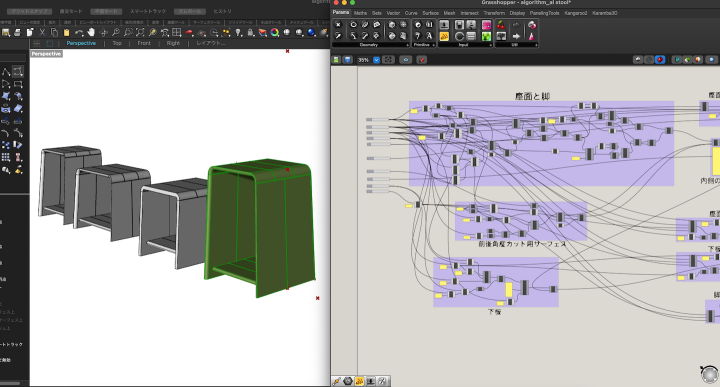Click the letter A Text parameter in Primitive
720x387 pixels.
pyautogui.click(x=429, y=36)
